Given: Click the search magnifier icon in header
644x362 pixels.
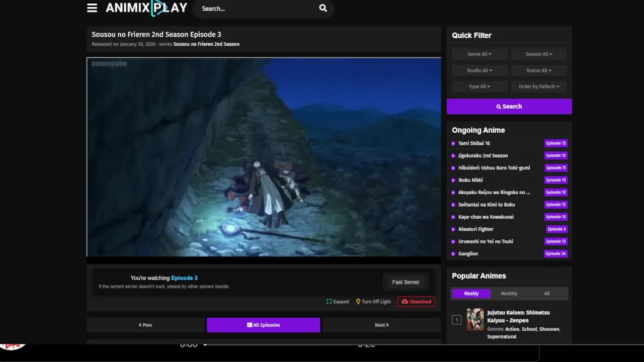Looking at the screenshot, I should pos(323,8).
